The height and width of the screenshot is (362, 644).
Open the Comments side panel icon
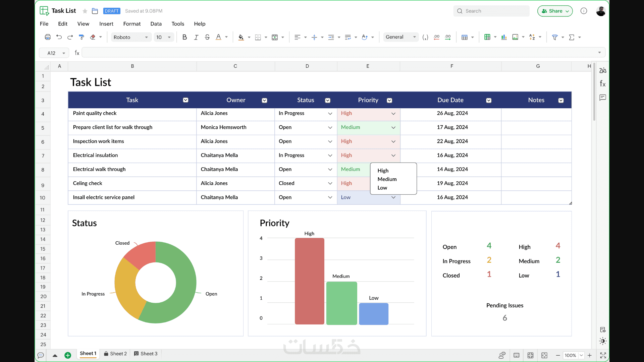click(603, 98)
